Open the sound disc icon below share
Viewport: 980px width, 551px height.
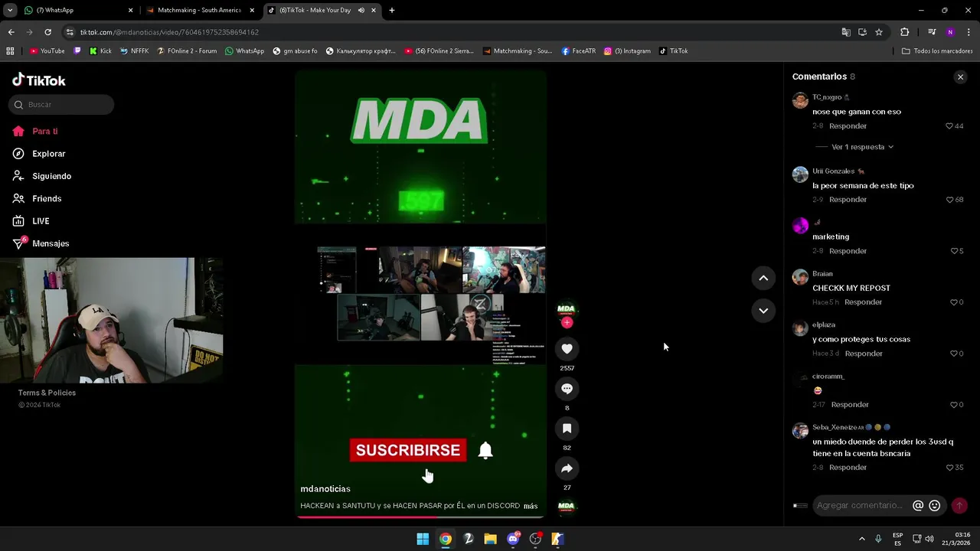click(x=566, y=506)
